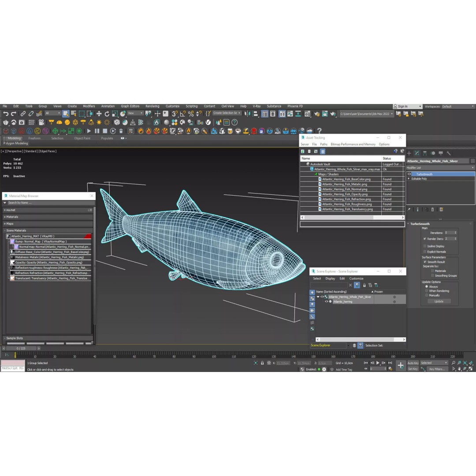Click the Zoom magnifier viewport icon
Image resolution: width=476 pixels, height=476 pixels.
tap(453, 363)
